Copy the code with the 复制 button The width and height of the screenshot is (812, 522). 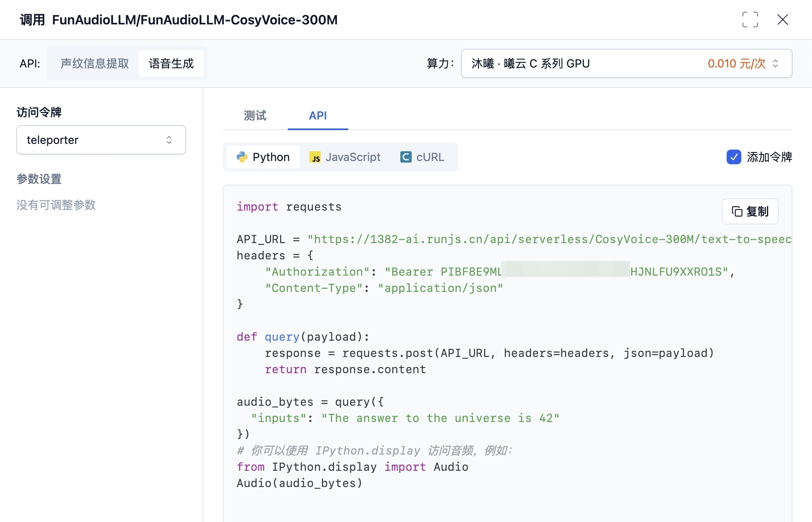tap(750, 211)
